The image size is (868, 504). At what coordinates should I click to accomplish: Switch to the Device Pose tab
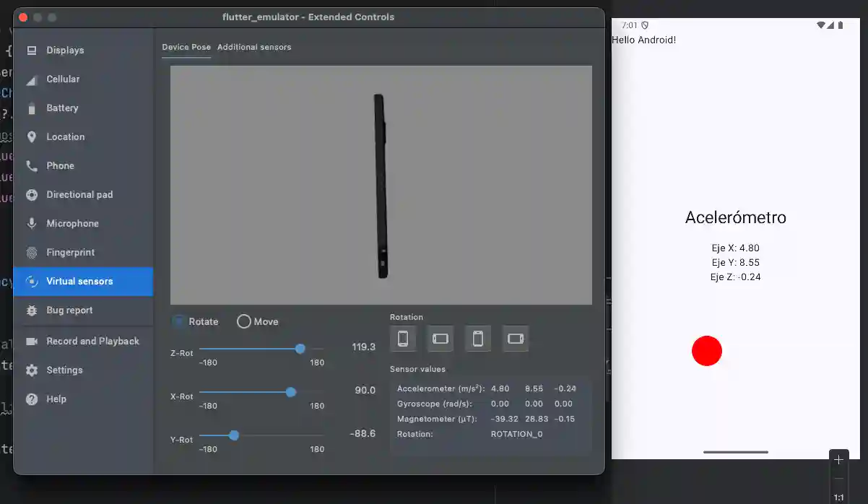(x=186, y=47)
